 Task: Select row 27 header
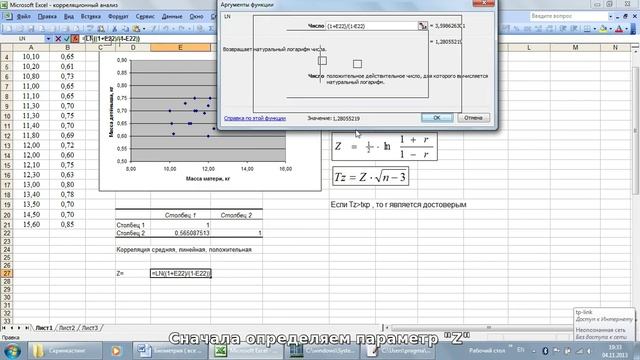click(x=7, y=273)
